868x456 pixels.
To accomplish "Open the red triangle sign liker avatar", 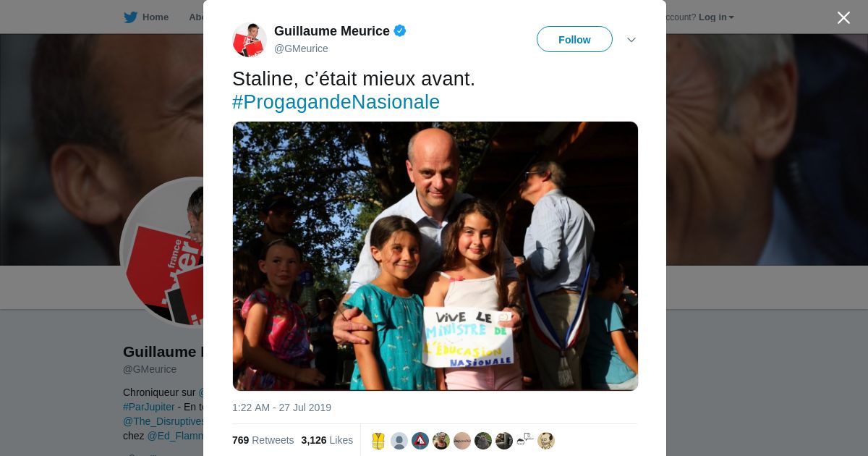I will 420,441.
